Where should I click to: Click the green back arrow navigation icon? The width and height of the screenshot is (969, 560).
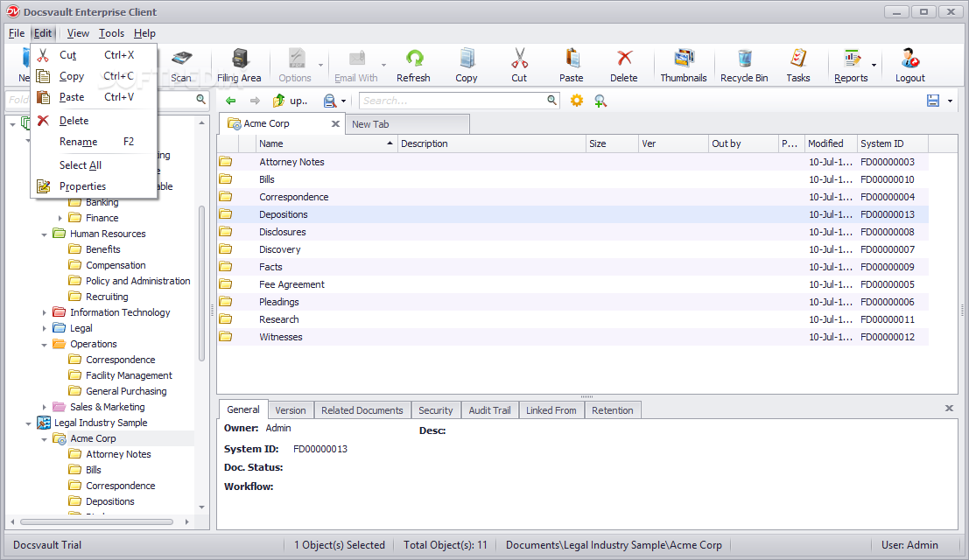pos(231,101)
